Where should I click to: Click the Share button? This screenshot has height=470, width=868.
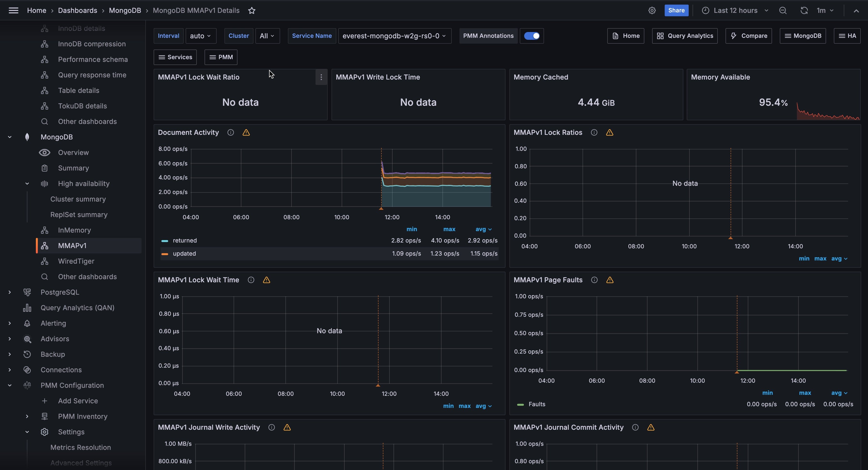[676, 10]
